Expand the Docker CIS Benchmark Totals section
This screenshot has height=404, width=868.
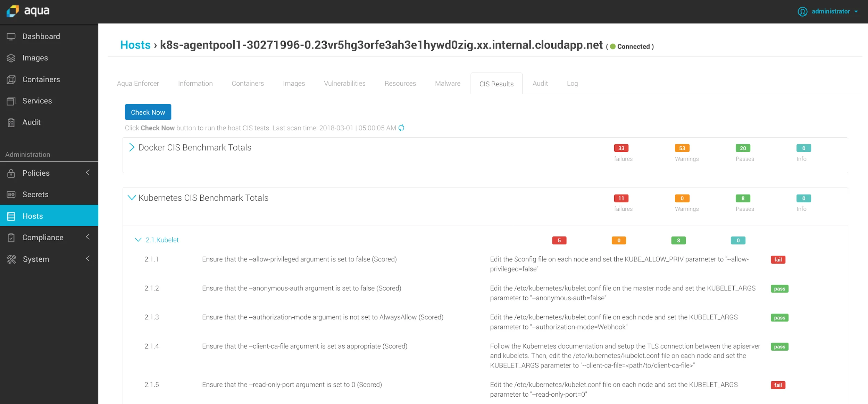(131, 147)
